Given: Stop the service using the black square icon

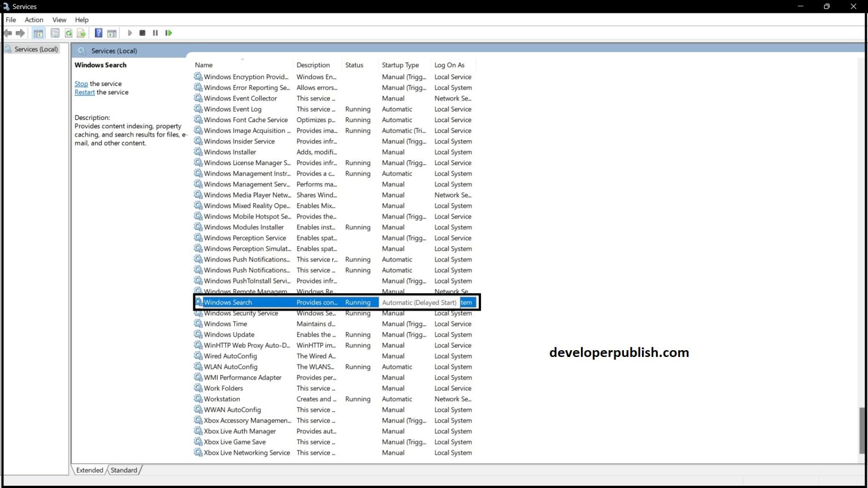Looking at the screenshot, I should [x=142, y=33].
